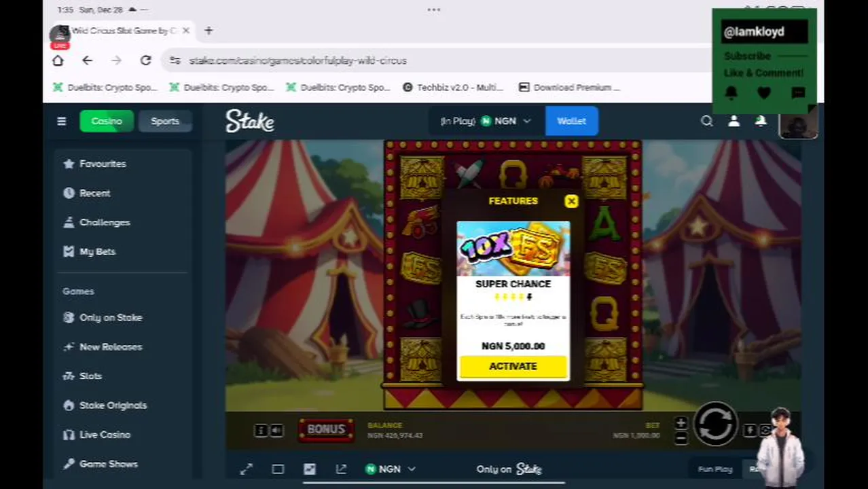Open the In Play NGN balance dropdown
Image resolution: width=868 pixels, height=489 pixels.
click(x=486, y=121)
